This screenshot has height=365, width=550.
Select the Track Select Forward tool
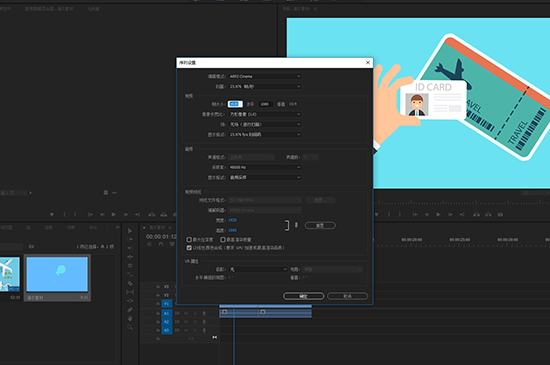(x=130, y=239)
